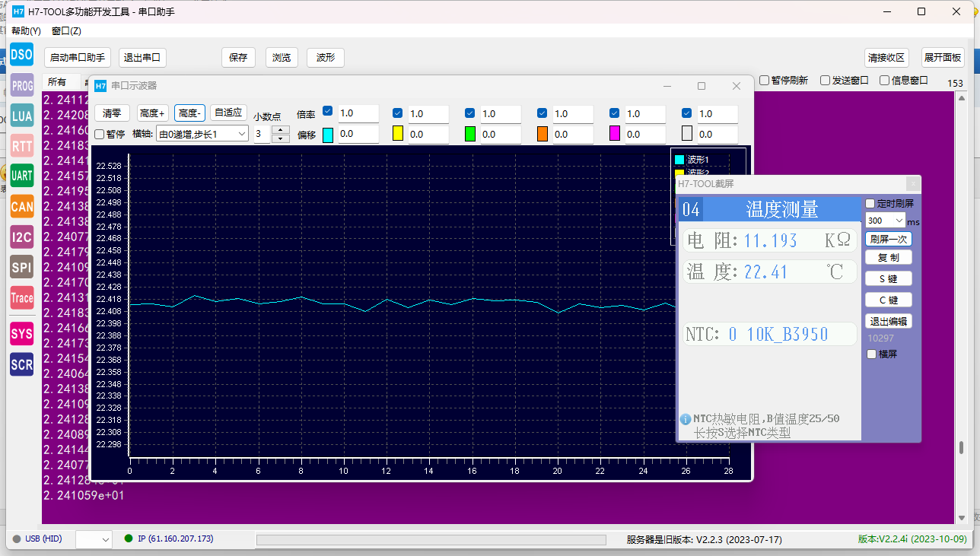This screenshot has width=980, height=556.
Task: Click the 波形1 legend entry
Action: point(692,160)
